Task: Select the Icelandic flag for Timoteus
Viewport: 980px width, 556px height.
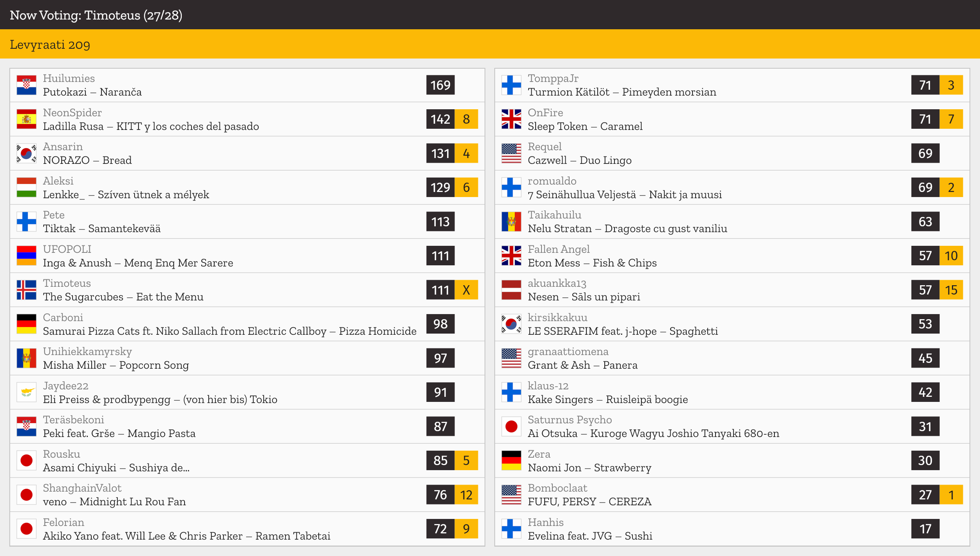Action: (x=27, y=290)
